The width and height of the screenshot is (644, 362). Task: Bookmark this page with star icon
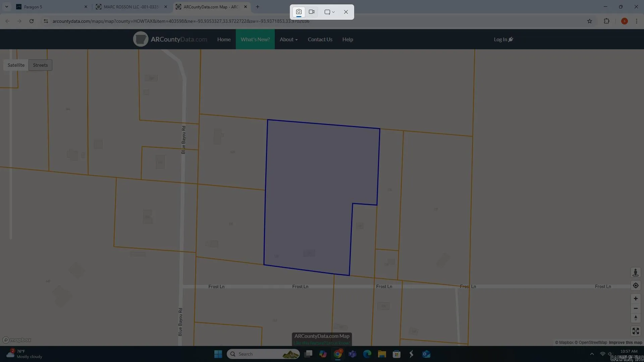click(590, 21)
